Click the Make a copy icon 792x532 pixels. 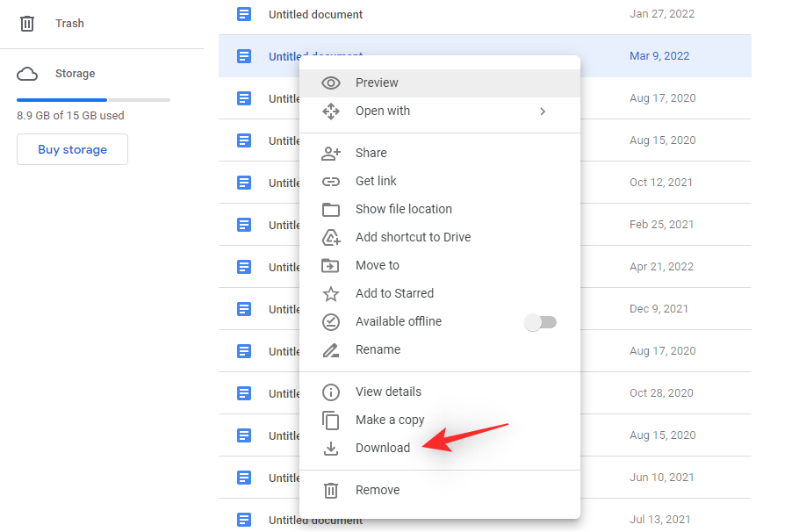[330, 421]
